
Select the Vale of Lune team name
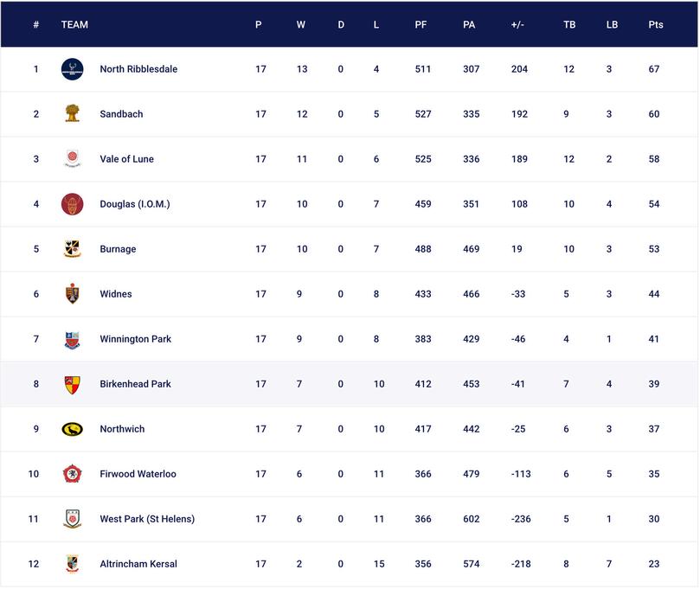126,159
